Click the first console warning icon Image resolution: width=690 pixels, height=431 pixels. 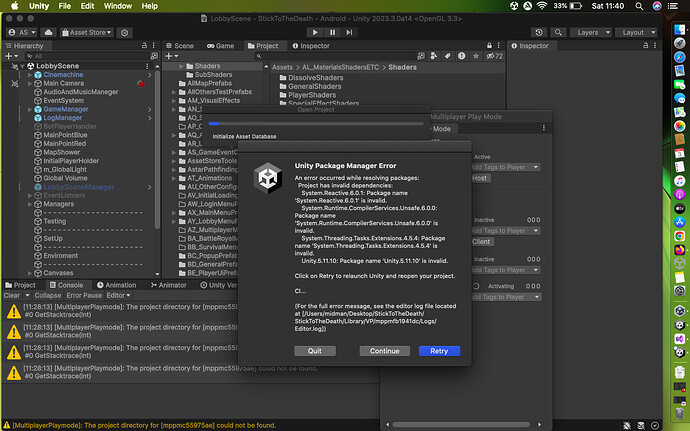(13, 311)
